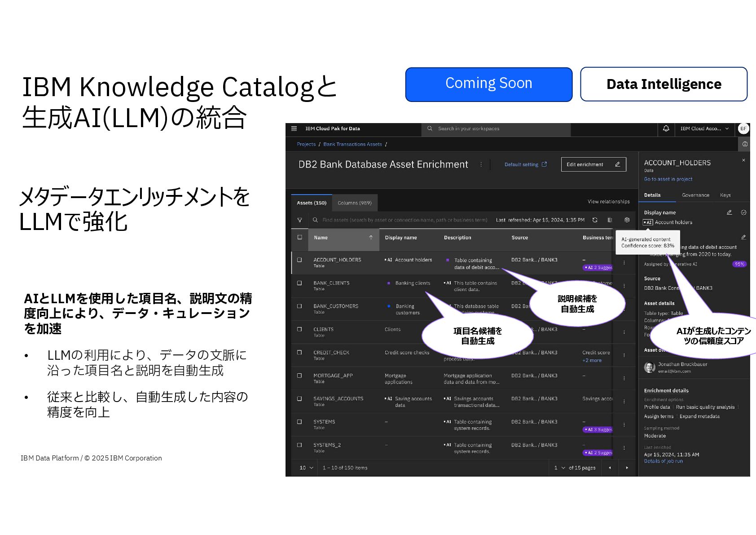Open Bank Transactions Assets breadcrumb

tap(352, 145)
